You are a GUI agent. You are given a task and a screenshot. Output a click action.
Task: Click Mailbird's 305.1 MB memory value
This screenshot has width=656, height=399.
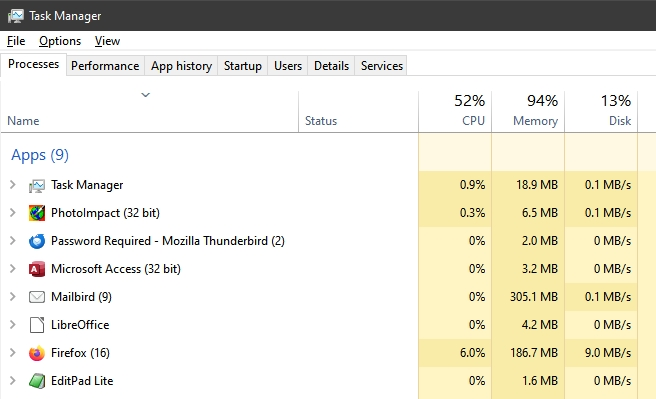click(x=534, y=297)
